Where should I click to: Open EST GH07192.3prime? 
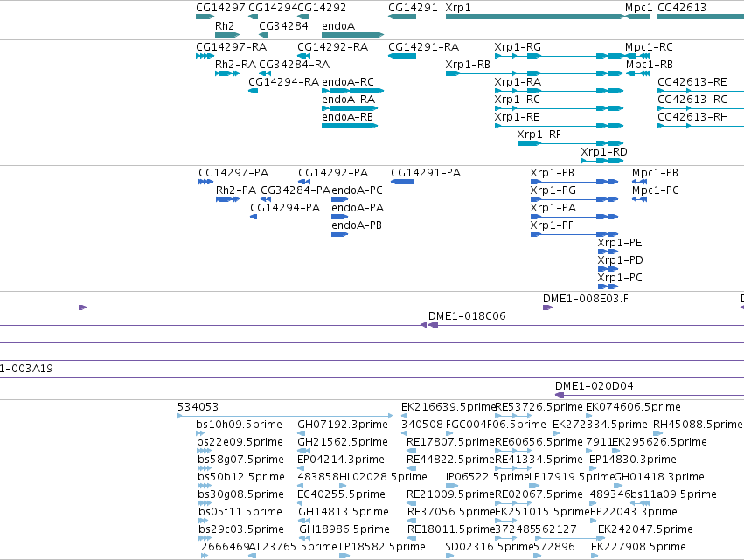[343, 425]
